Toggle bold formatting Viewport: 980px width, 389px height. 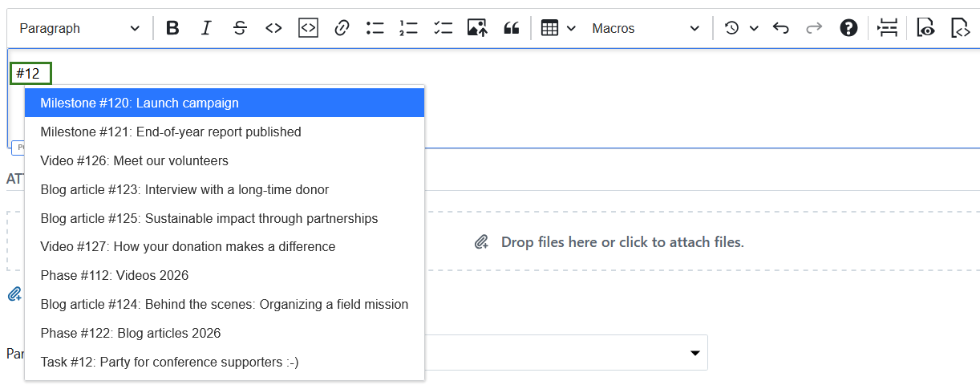(172, 28)
